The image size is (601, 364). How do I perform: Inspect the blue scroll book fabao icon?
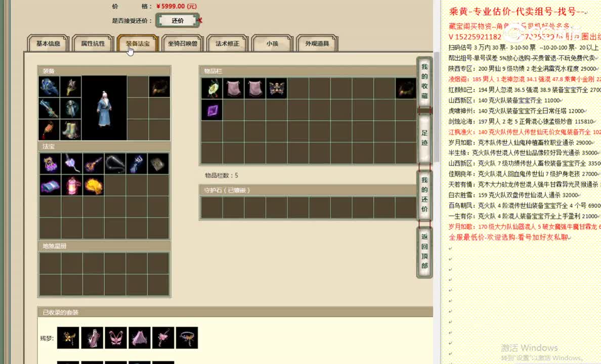50,186
